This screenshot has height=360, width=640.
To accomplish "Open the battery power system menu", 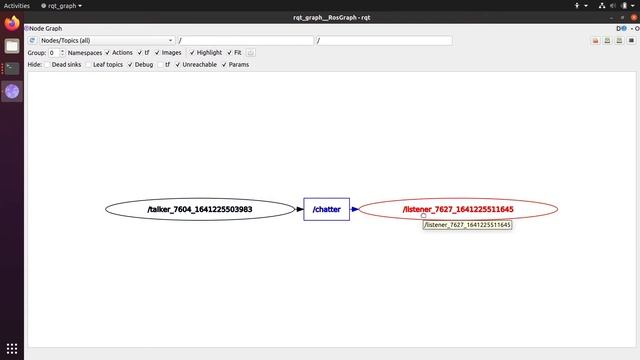I will [x=628, y=6].
